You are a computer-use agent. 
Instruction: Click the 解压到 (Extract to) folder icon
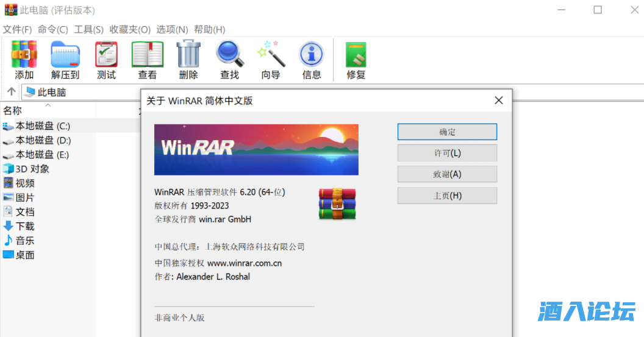[65, 54]
